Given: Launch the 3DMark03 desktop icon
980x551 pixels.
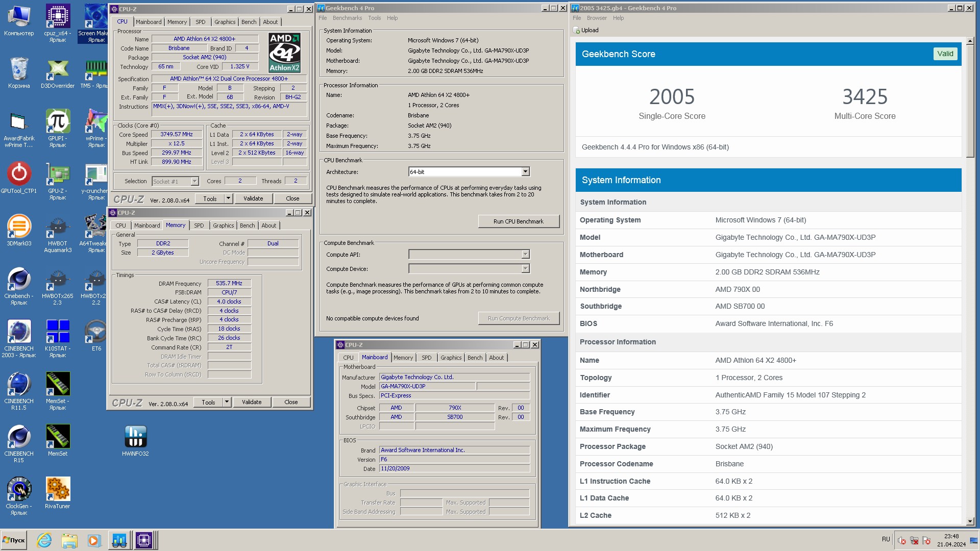Looking at the screenshot, I should click(x=19, y=231).
